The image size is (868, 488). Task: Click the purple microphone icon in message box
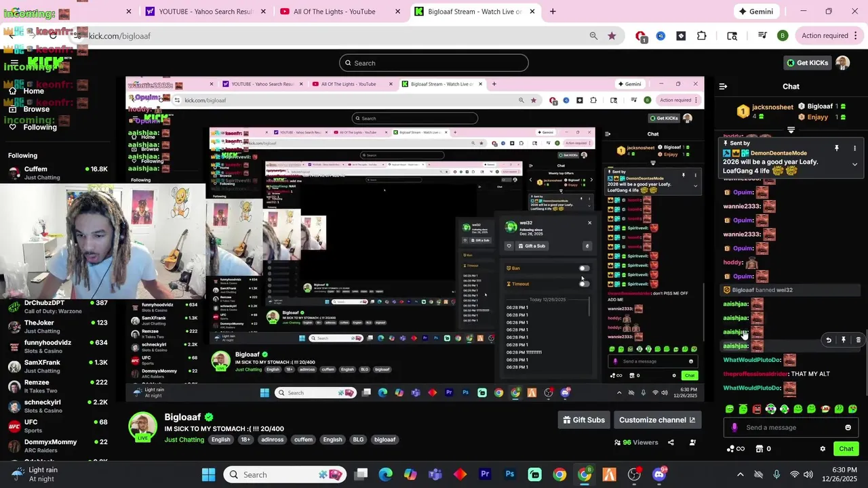[734, 428]
